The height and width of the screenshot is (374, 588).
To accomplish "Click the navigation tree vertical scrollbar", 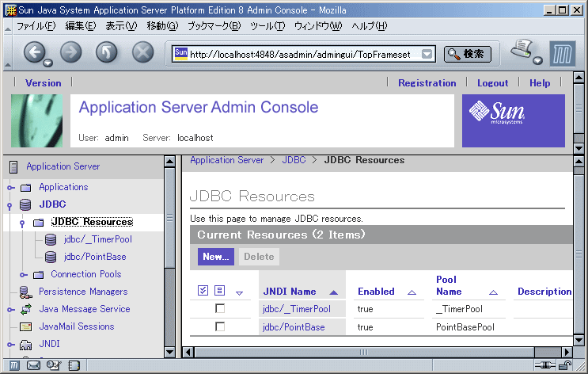I will pos(170,257).
